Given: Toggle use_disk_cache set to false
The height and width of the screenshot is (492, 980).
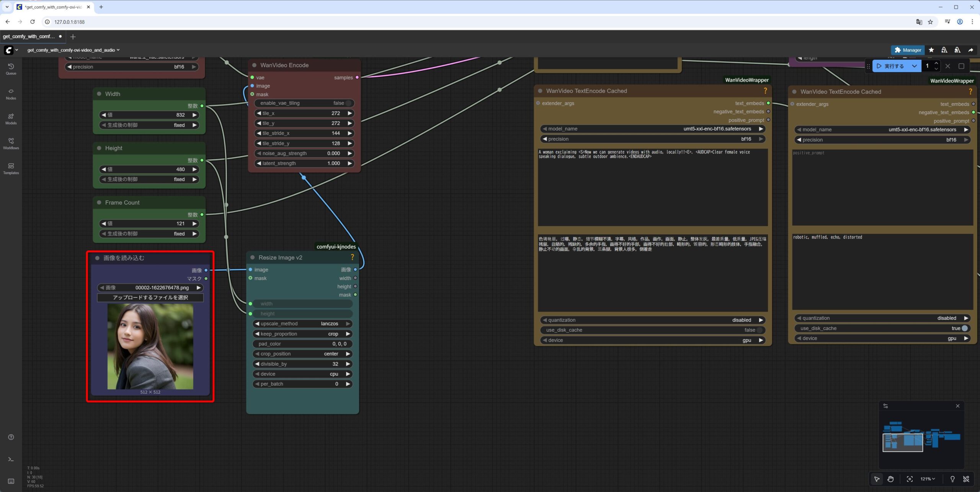Looking at the screenshot, I should pos(759,330).
